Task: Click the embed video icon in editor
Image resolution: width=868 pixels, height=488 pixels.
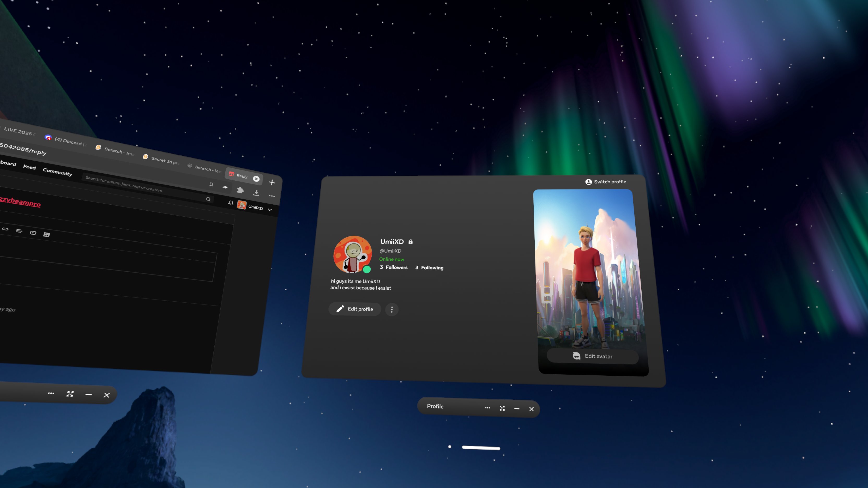Action: click(x=33, y=233)
